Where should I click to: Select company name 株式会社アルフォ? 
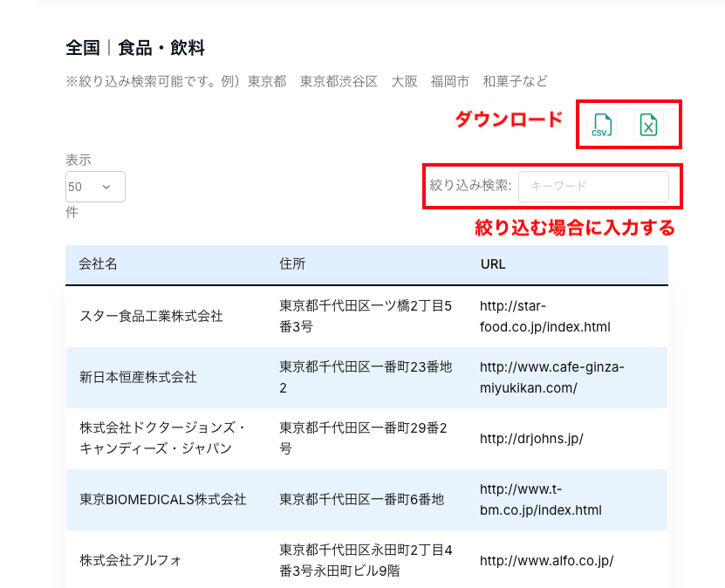click(x=131, y=560)
